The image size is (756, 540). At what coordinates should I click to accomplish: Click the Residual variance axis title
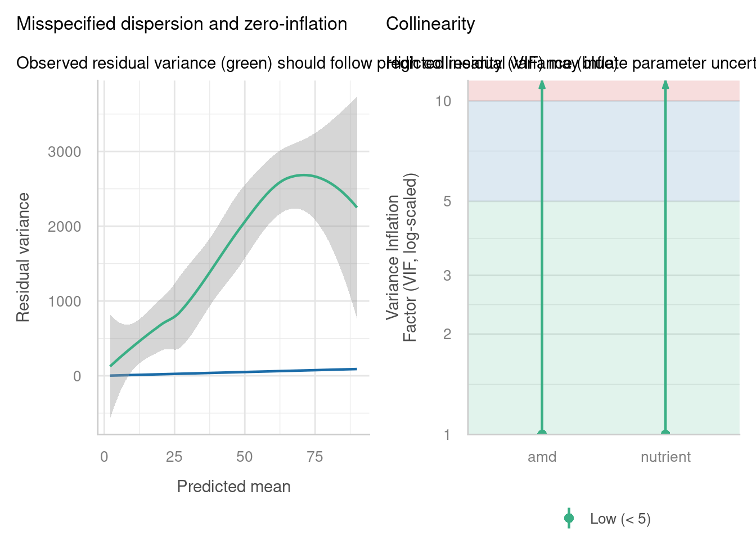tap(23, 257)
